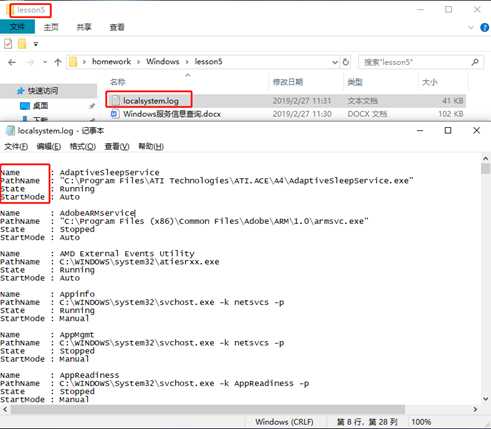Click lesson5 in the address breadcrumb

click(208, 62)
